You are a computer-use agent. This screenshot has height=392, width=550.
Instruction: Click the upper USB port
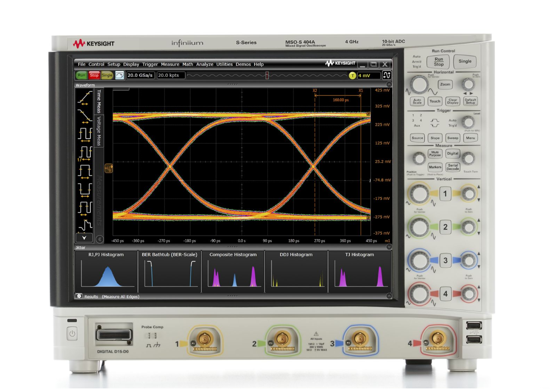tap(474, 326)
